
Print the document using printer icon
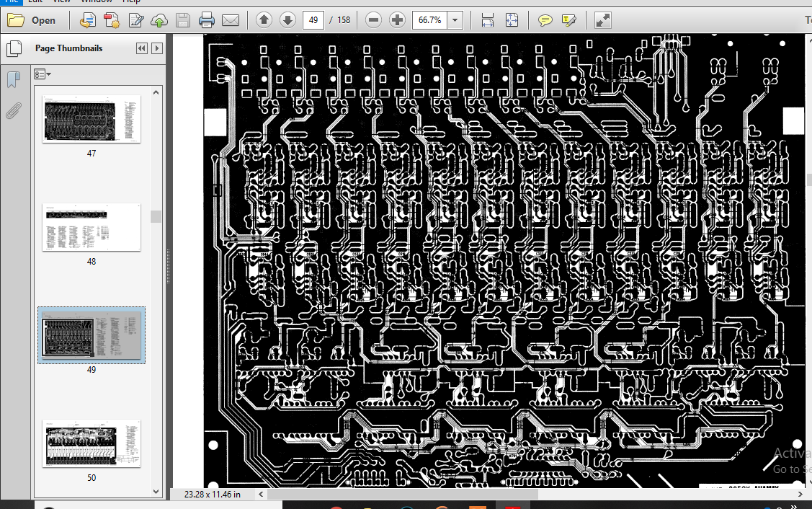click(x=207, y=21)
